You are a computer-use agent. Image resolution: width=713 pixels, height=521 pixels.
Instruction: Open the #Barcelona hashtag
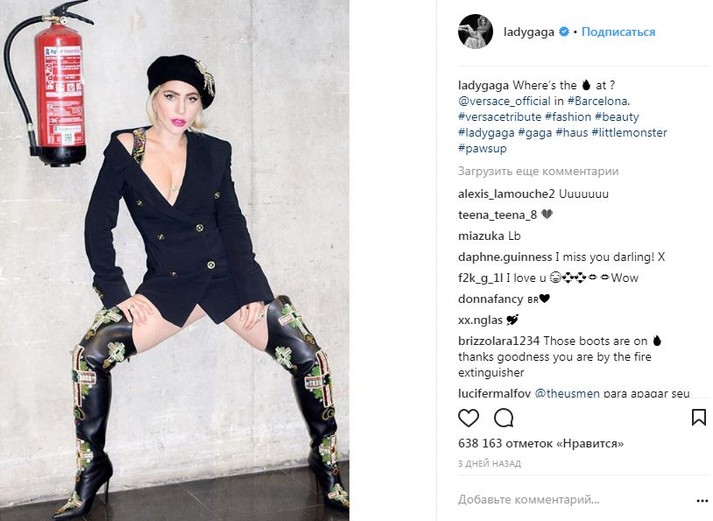(598, 101)
